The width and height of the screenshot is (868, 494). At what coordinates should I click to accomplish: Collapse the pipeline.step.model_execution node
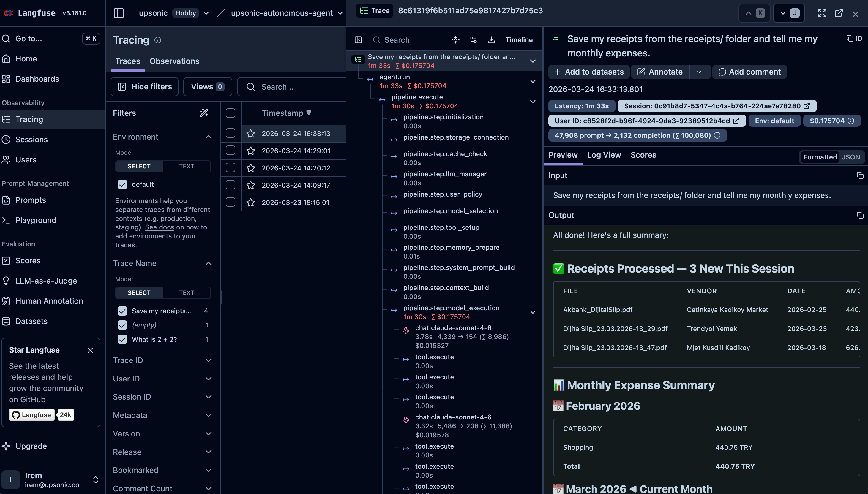click(533, 312)
